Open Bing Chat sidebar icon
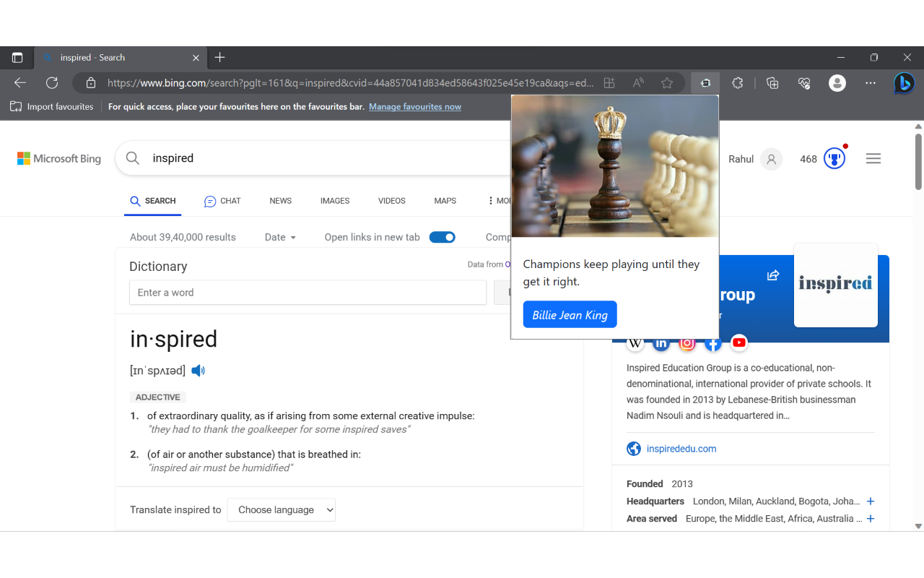This screenshot has height=578, width=924. coord(904,83)
